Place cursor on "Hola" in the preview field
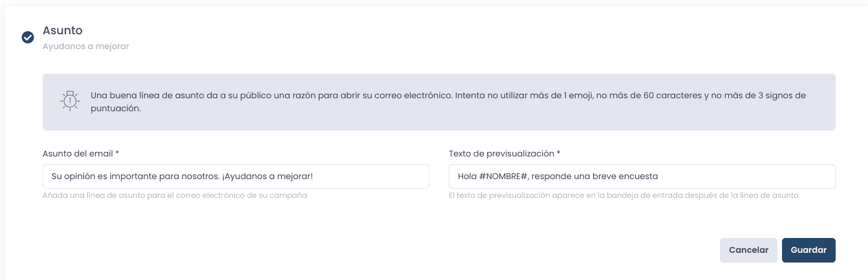 (467, 177)
